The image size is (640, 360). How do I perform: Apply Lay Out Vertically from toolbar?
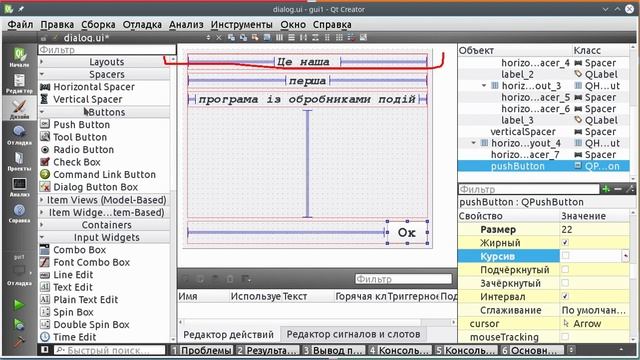[291, 38]
